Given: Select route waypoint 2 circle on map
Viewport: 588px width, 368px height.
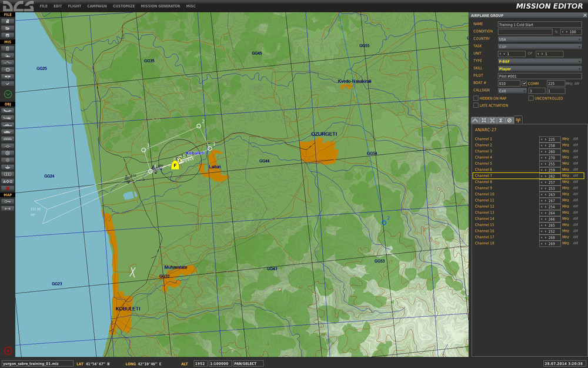Looking at the screenshot, I should pyautogui.click(x=199, y=126).
